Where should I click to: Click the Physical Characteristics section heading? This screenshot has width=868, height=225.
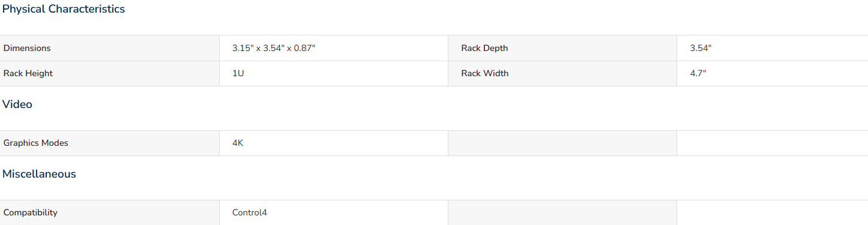tap(64, 9)
